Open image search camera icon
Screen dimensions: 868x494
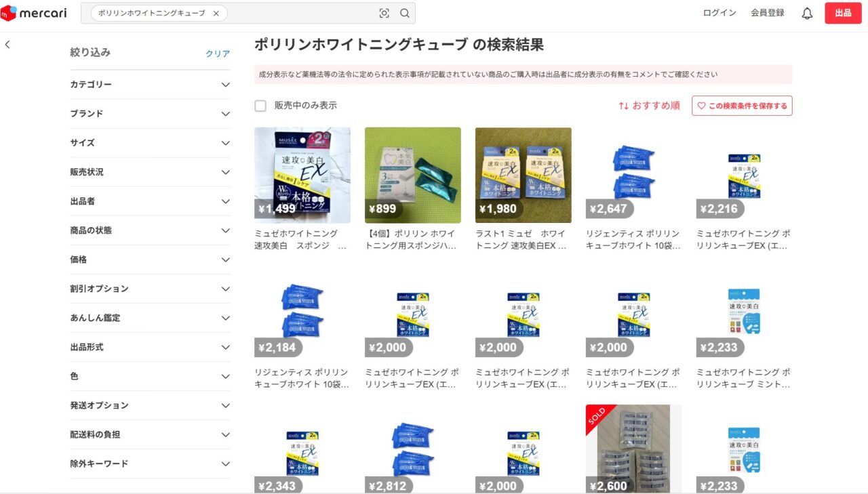tap(384, 14)
